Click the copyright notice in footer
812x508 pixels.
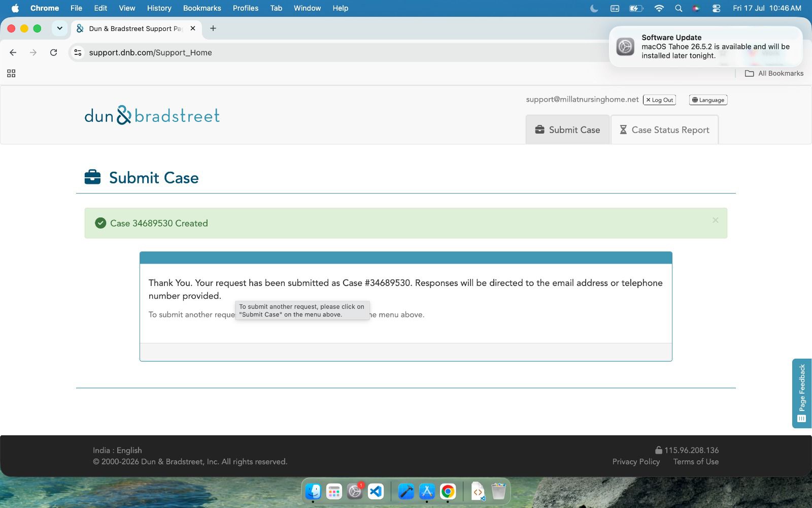pyautogui.click(x=190, y=462)
